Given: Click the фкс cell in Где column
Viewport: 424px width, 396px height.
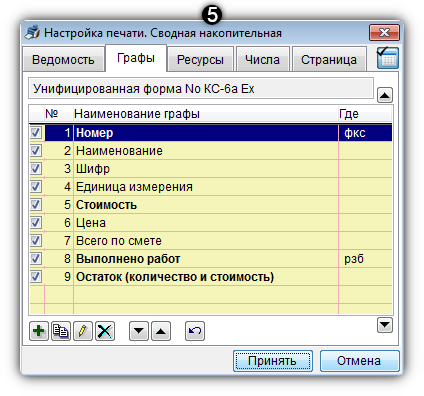Looking at the screenshot, I should (x=365, y=133).
